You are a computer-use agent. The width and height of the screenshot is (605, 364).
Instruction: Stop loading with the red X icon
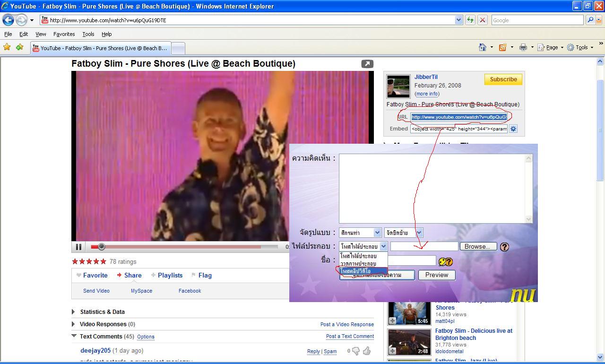[483, 20]
